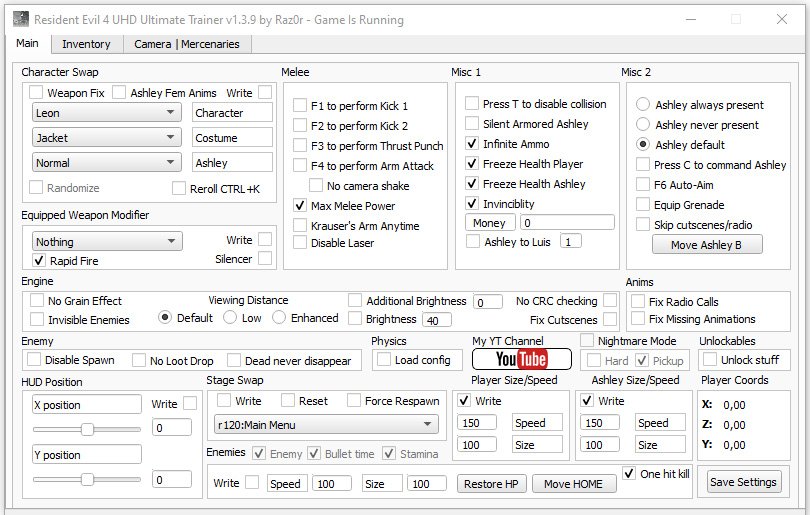Choose Low viewing distance
This screenshot has width=810, height=515.
[230, 318]
